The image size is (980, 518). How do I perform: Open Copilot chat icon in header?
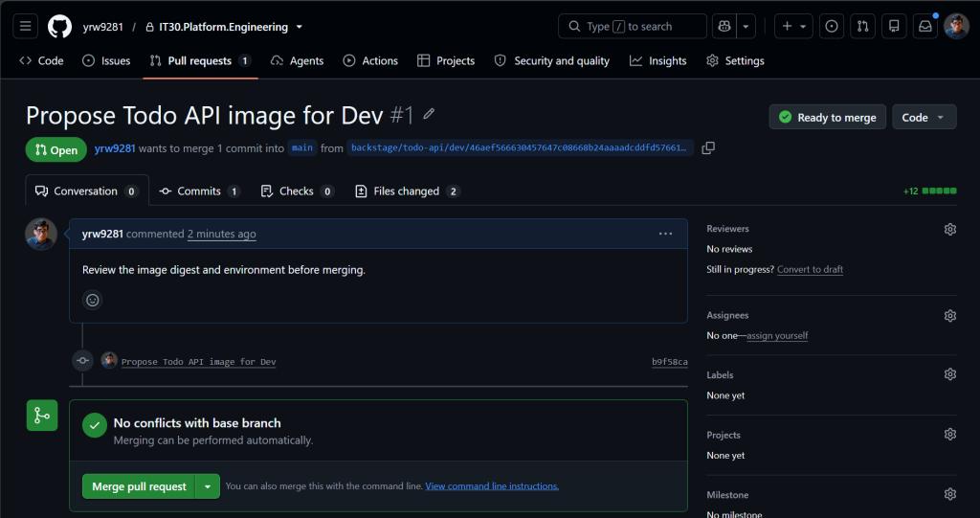[724, 26]
